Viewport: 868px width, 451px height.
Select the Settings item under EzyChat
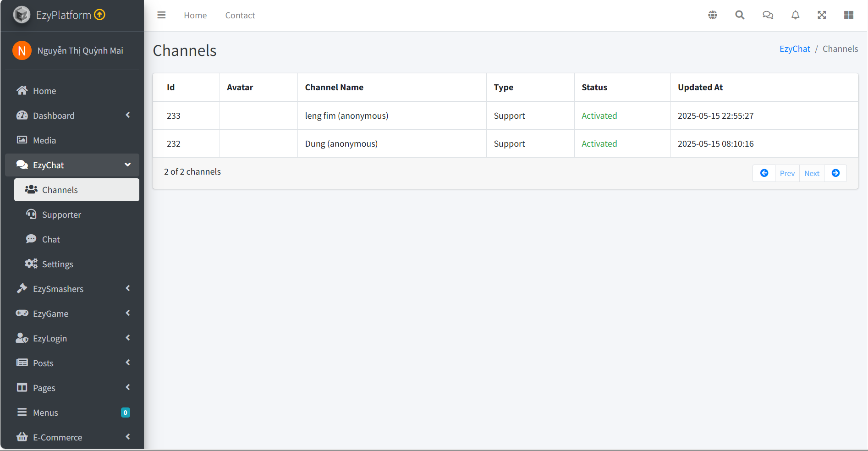point(58,264)
